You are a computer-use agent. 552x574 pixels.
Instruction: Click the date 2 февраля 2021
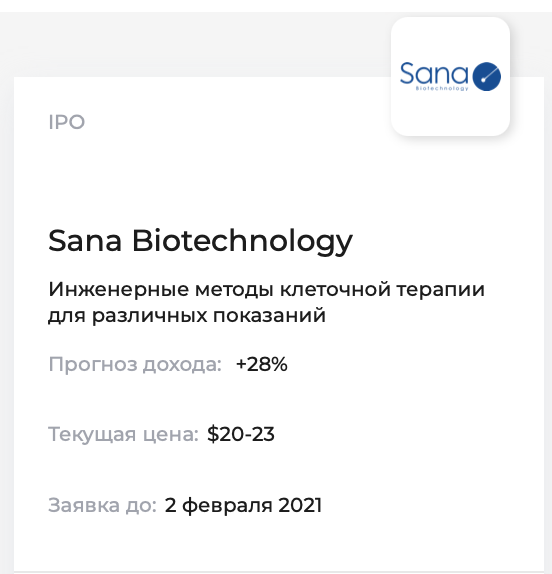pyautogui.click(x=243, y=505)
